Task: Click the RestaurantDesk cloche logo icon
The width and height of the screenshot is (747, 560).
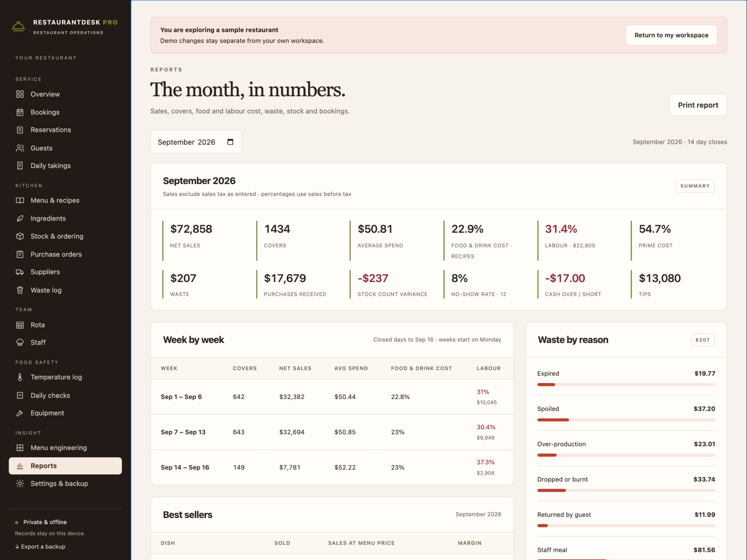Action: coord(18,26)
